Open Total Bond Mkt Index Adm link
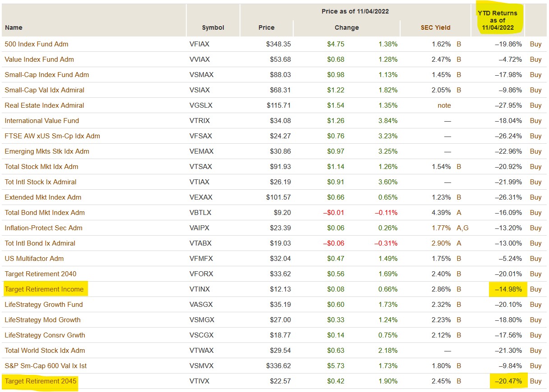The height and width of the screenshot is (392, 549). [x=45, y=213]
